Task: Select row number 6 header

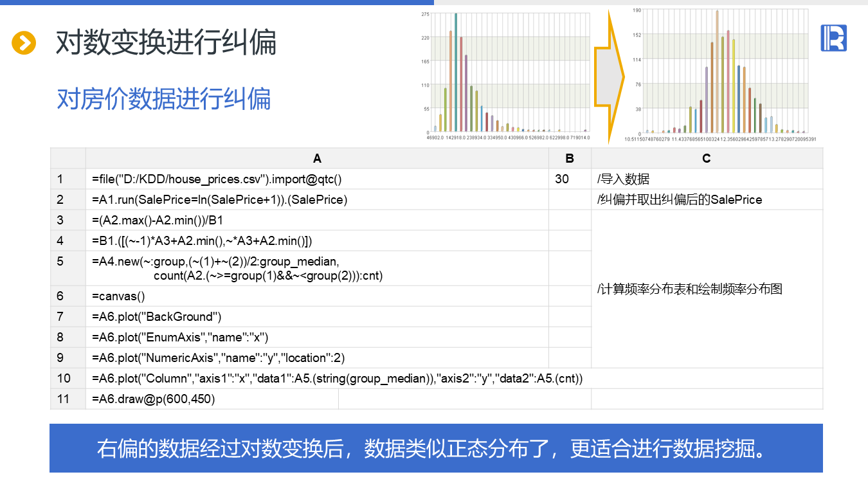Action: pos(68,296)
